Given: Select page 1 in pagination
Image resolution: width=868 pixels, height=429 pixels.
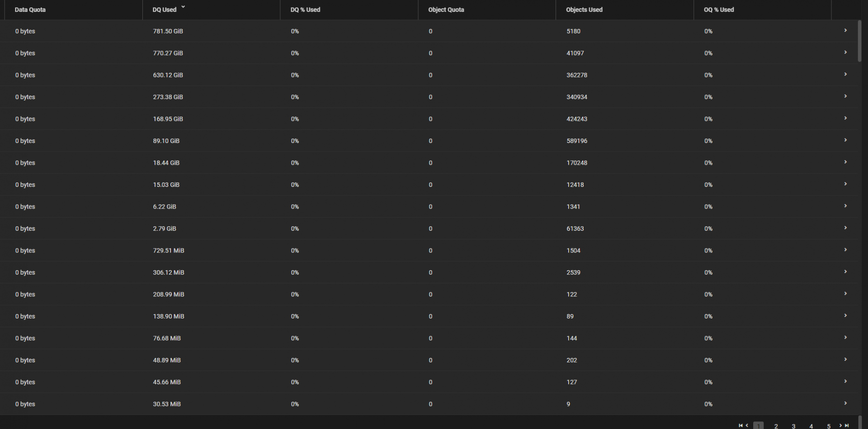Looking at the screenshot, I should point(758,425).
